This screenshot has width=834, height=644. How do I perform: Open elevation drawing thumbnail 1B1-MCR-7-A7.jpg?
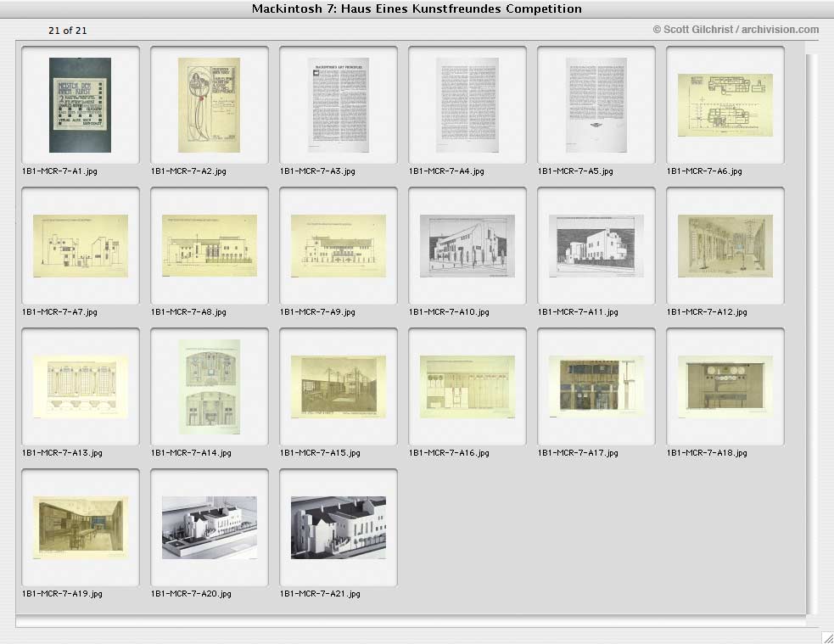81,246
